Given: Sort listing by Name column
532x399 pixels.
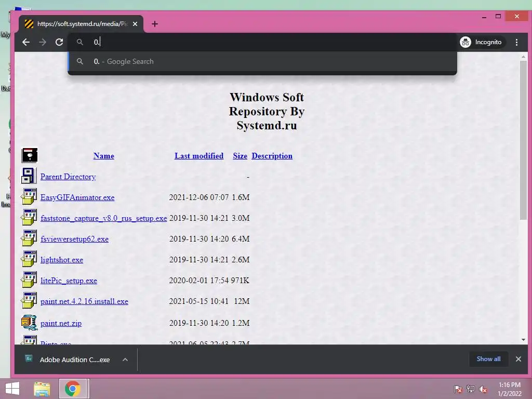Looking at the screenshot, I should [x=104, y=156].
